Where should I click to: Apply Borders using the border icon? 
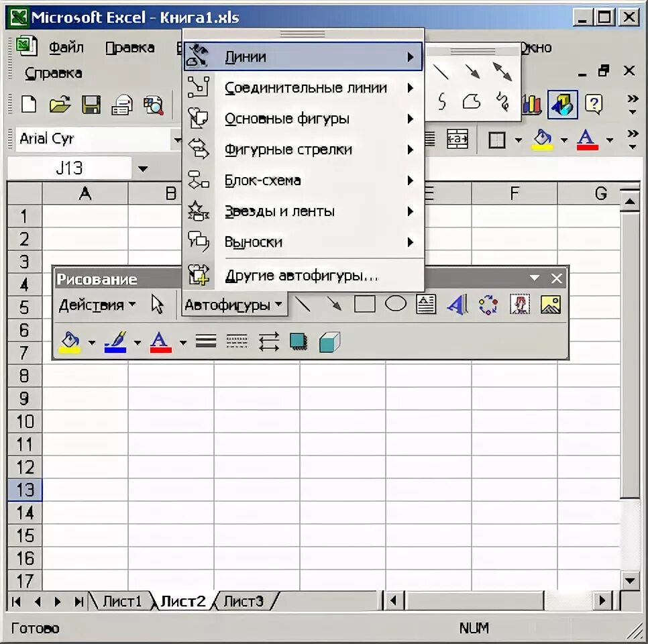coord(497,140)
